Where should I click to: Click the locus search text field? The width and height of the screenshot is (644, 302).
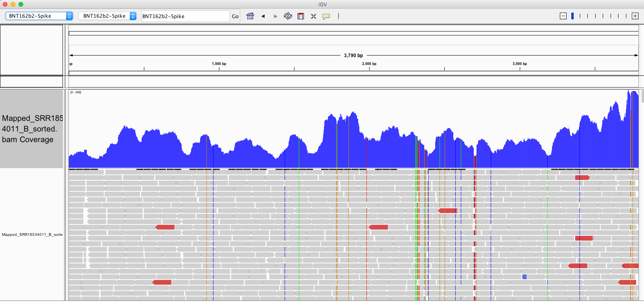tap(185, 16)
